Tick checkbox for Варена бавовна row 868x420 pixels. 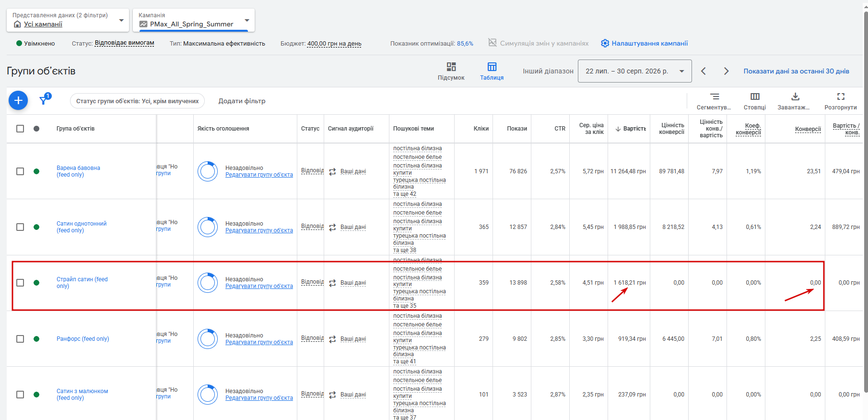(20, 171)
